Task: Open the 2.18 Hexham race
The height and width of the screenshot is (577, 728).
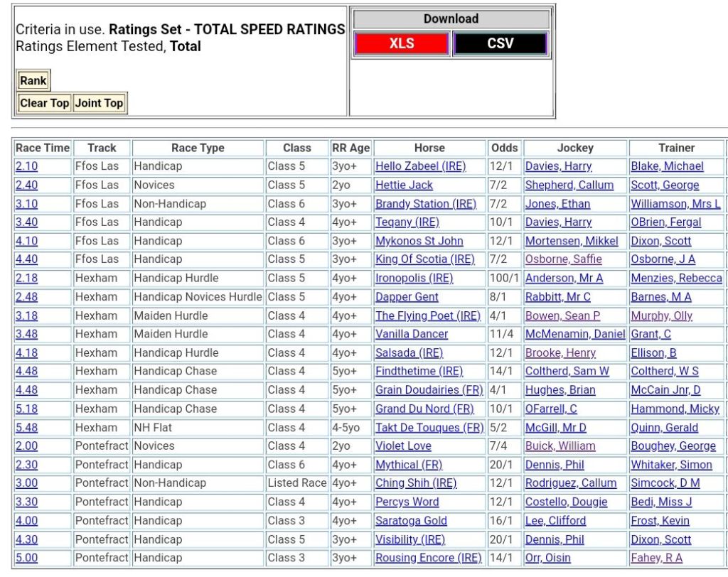Action: 27,278
